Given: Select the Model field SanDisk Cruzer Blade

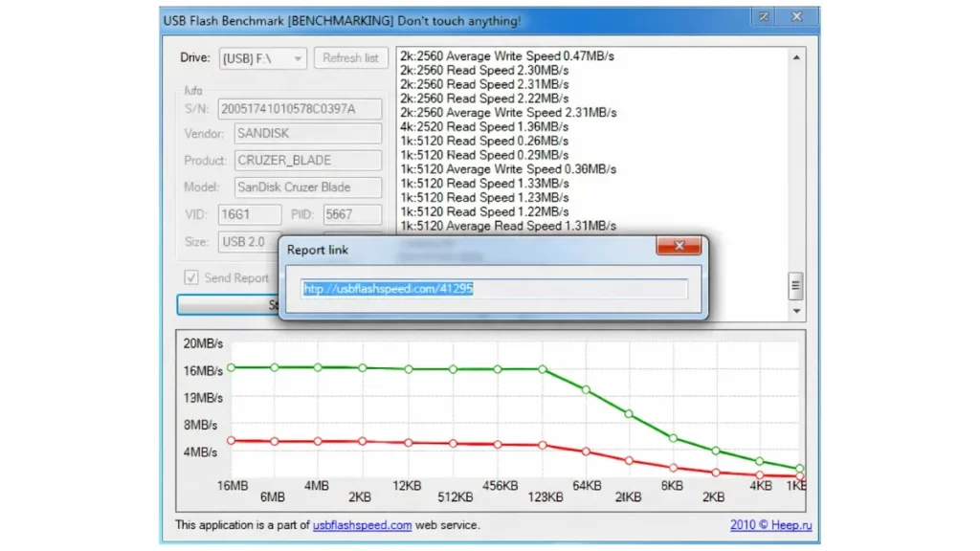Looking at the screenshot, I should coord(307,187).
